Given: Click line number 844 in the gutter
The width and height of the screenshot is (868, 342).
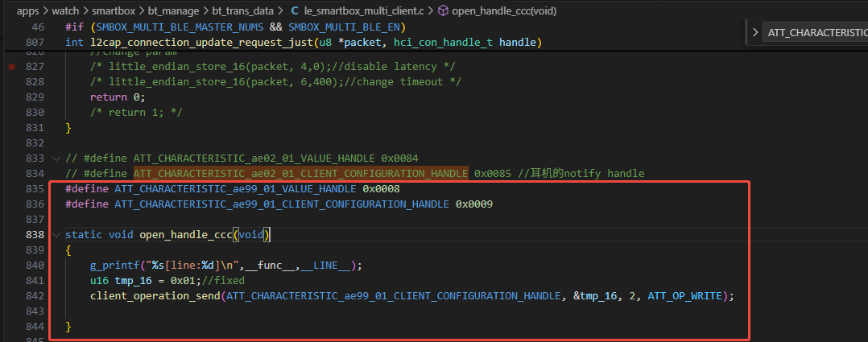Looking at the screenshot, I should pos(35,327).
